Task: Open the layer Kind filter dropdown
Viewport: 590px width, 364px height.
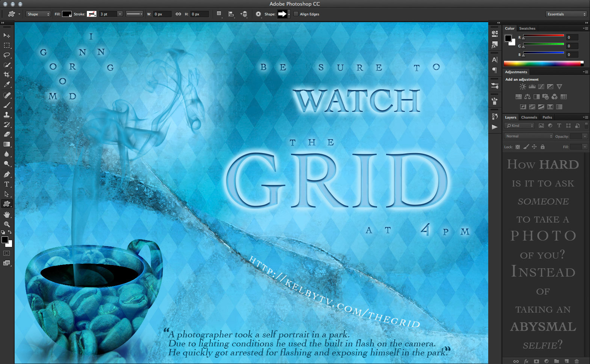Action: tap(520, 126)
